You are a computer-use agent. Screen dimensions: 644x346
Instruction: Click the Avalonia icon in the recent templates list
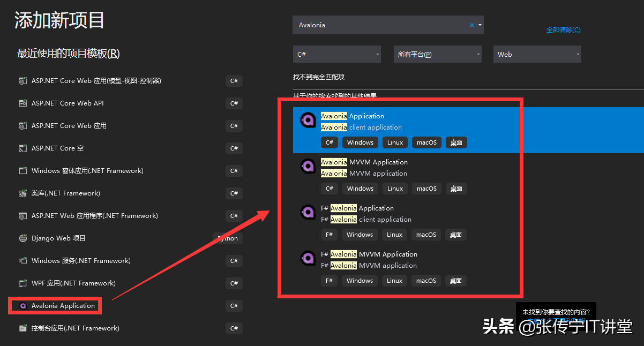pyautogui.click(x=23, y=306)
